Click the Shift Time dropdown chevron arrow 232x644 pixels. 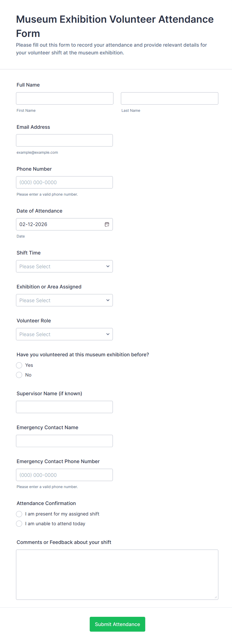(x=108, y=266)
